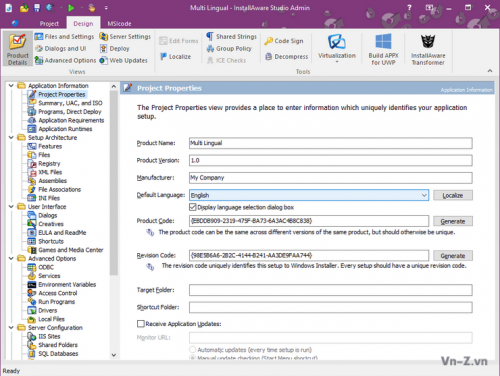The image size is (500, 376).
Task: Open the Deploy view
Action: point(114,49)
